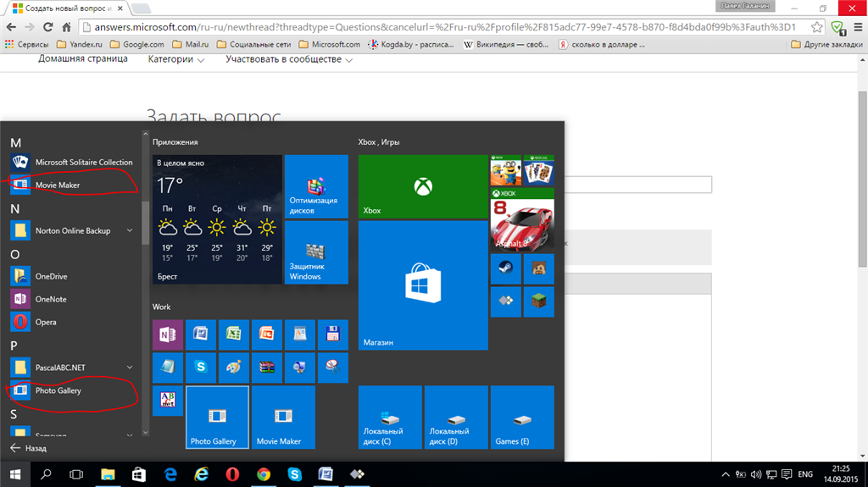Open the PascalABC.NET small tile
This screenshot has width=868, height=487.
tap(168, 400)
